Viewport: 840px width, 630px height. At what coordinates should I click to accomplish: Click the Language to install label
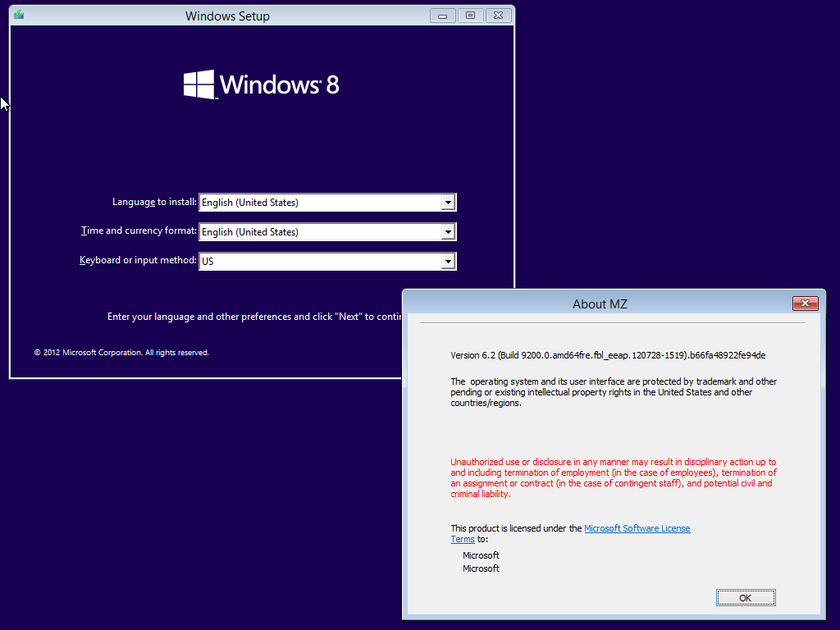tap(154, 202)
